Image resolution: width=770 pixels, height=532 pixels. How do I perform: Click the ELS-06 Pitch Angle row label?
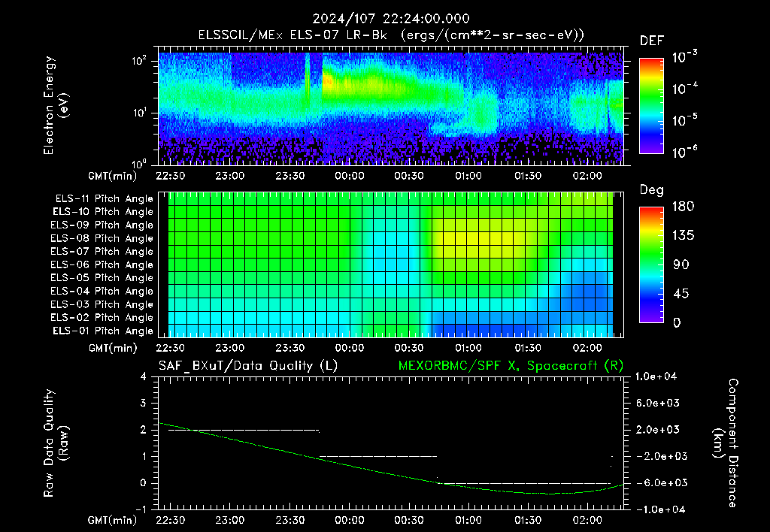pos(102,265)
